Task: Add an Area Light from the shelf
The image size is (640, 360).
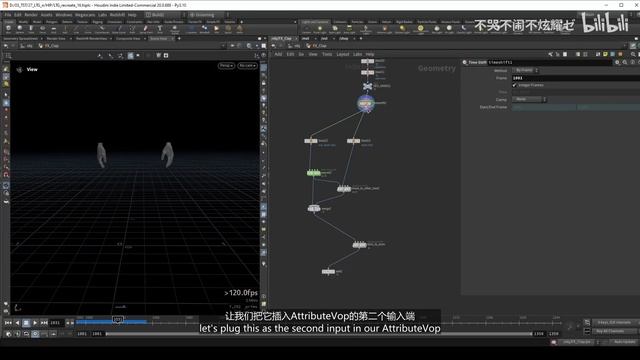Action: point(349,29)
